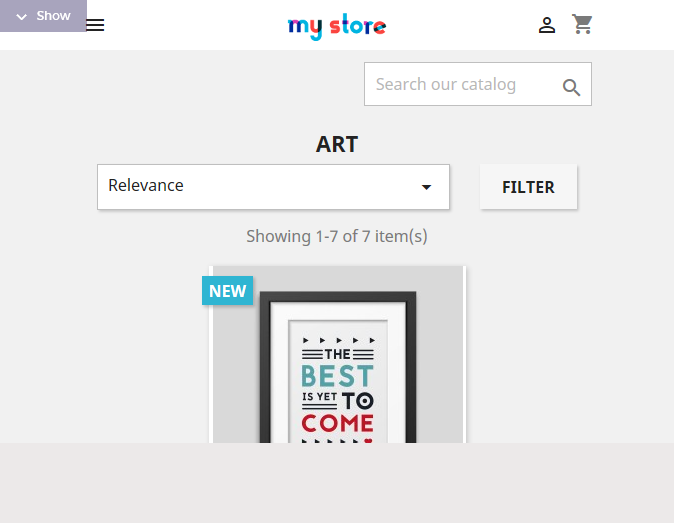Viewport: 674px width, 523px height.
Task: Click the ART category heading
Action: pos(337,144)
